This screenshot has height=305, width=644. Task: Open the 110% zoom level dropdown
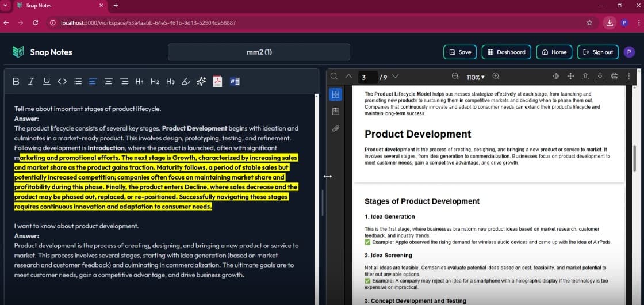(x=475, y=77)
